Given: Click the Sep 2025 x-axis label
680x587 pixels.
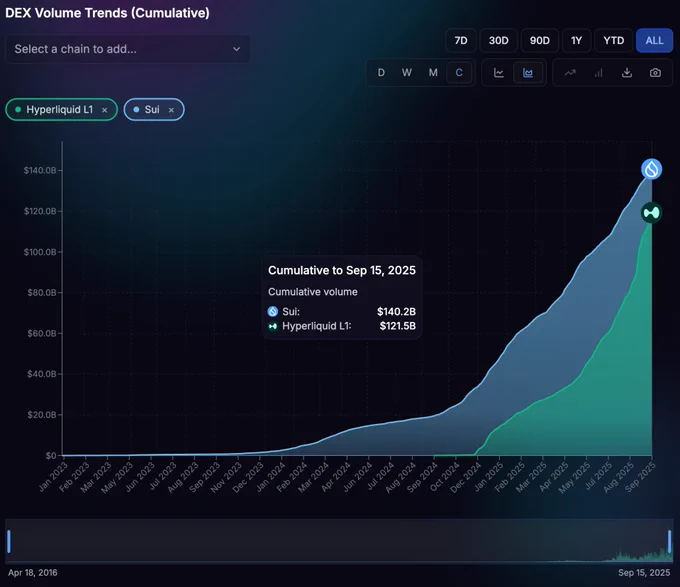Looking at the screenshot, I should tap(640, 477).
